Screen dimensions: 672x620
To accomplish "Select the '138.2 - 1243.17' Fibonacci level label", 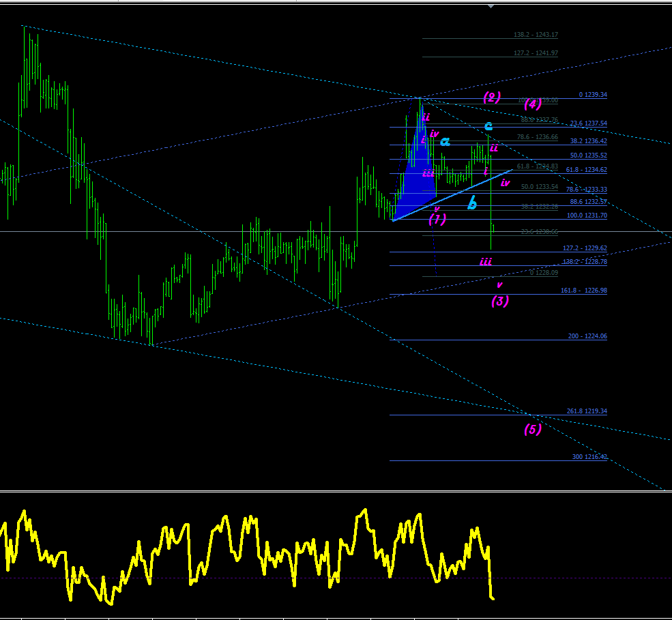I will (536, 35).
